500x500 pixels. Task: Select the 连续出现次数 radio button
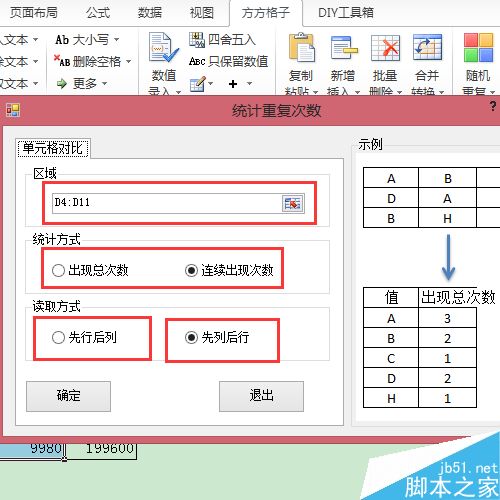(x=191, y=270)
